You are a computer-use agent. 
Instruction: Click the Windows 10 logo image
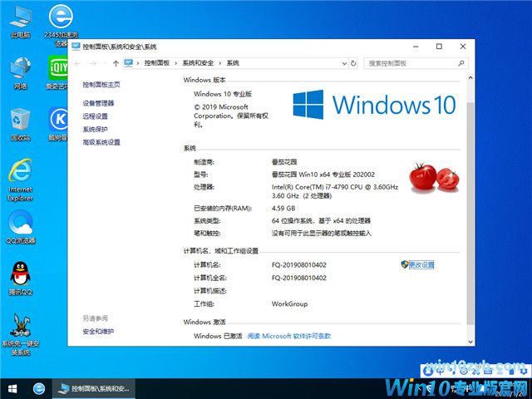[x=374, y=105]
